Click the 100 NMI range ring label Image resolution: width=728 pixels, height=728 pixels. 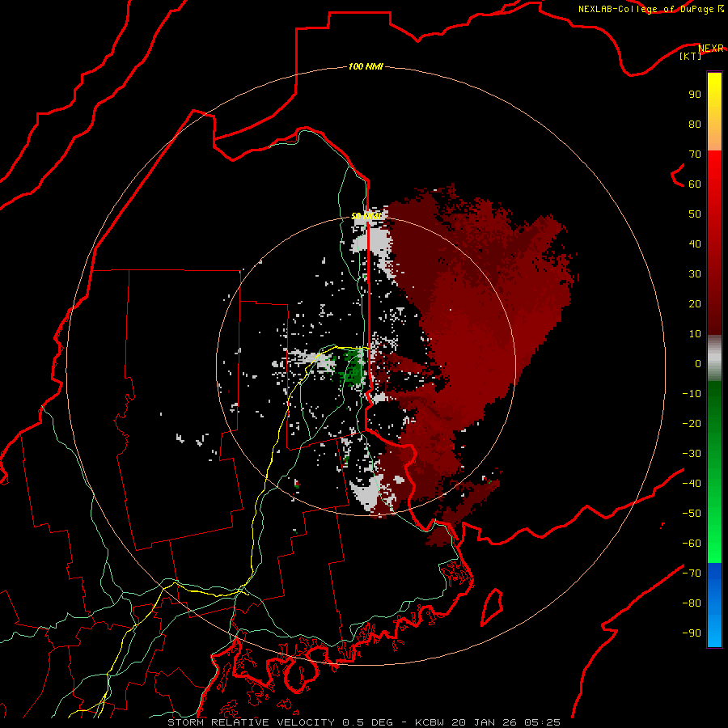tap(366, 66)
